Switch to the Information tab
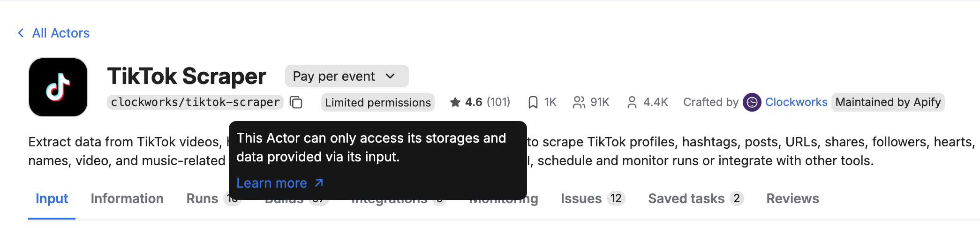Viewport: 980px width, 228px height. tap(127, 199)
